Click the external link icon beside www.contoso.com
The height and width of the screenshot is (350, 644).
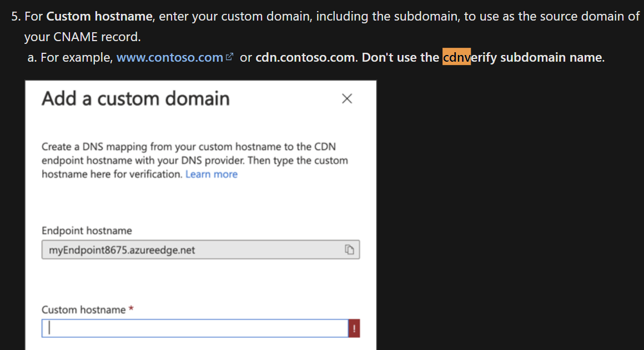pyautogui.click(x=230, y=56)
